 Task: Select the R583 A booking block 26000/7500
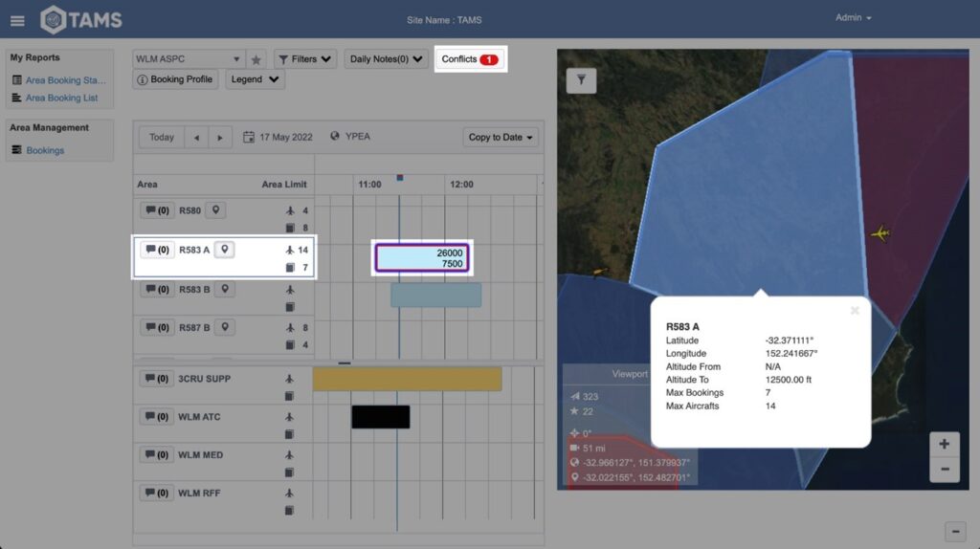click(x=422, y=258)
